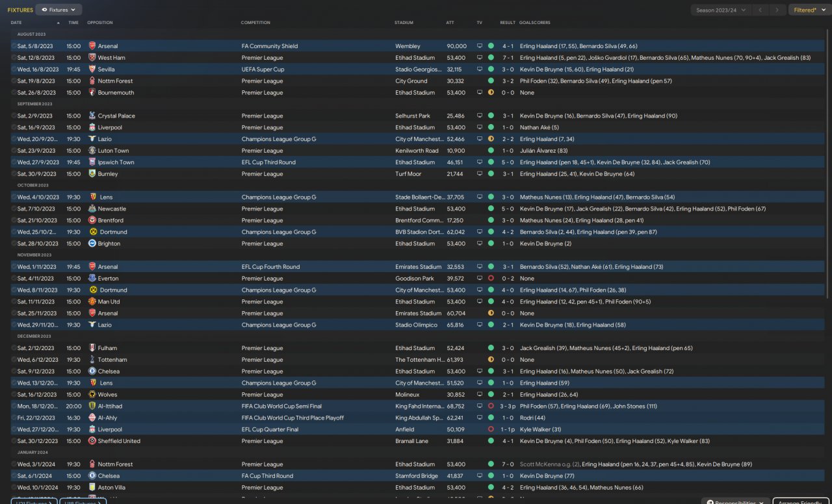
Task: Click the Sheffield United club badge
Action: click(92, 441)
